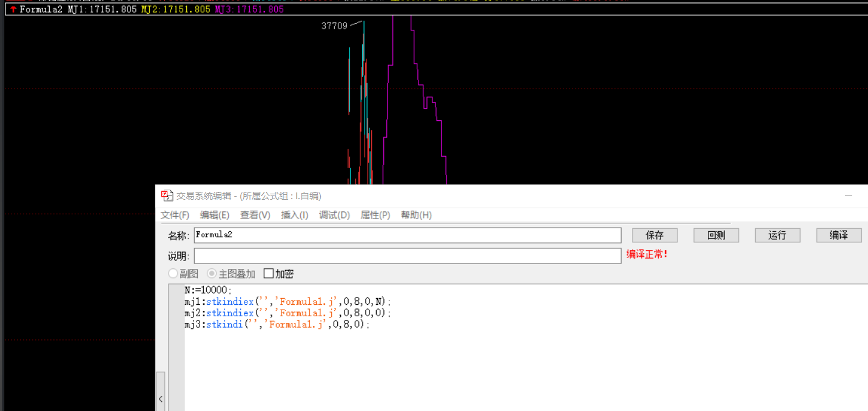Open the 属性(P) menu

(375, 215)
